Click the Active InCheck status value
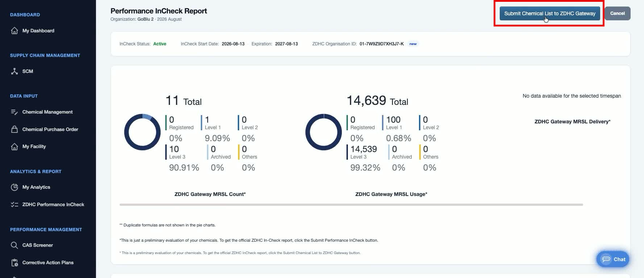Screen dimensions: 644x278 coord(160,44)
